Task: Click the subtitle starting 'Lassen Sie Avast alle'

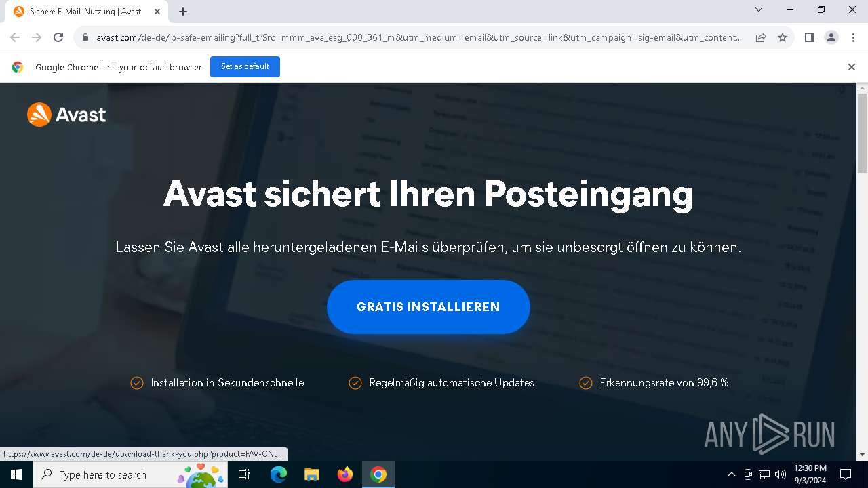Action: 428,247
